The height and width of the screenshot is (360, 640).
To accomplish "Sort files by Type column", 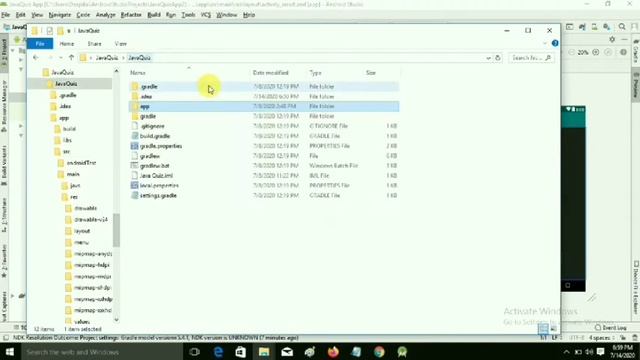I will point(316,73).
